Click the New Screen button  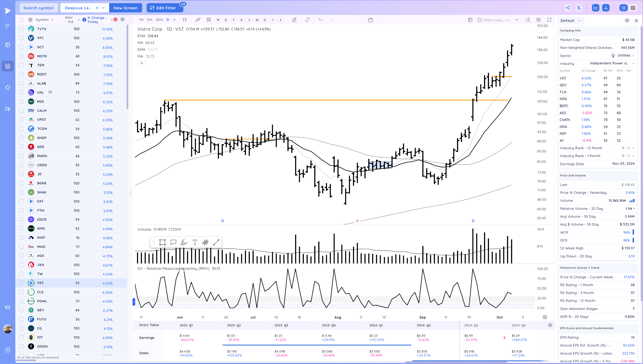pyautogui.click(x=126, y=8)
